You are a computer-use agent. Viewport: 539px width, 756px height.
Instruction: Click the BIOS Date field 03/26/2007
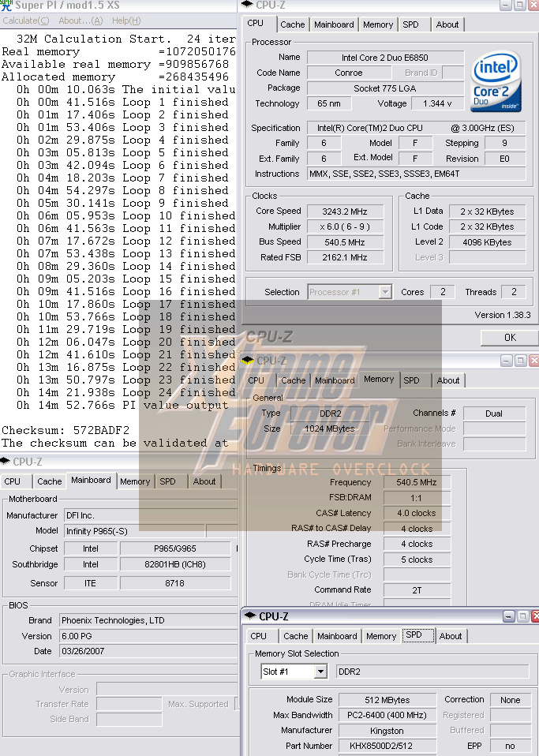[148, 651]
